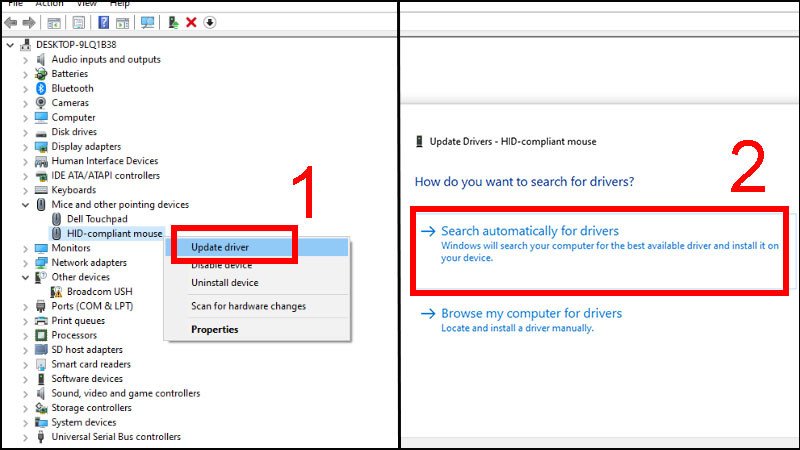This screenshot has width=800, height=450.
Task: Click the circled down arrow toolbar icon
Action: click(x=209, y=22)
